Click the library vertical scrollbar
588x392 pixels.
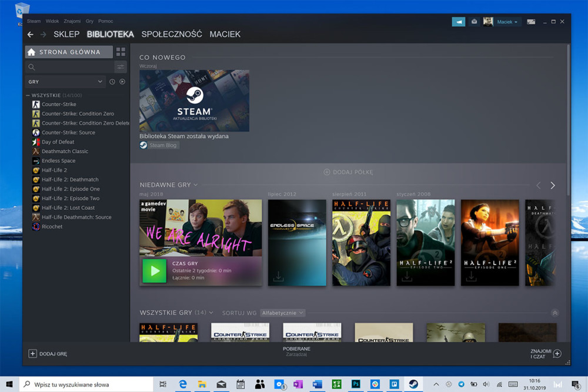tap(569, 120)
